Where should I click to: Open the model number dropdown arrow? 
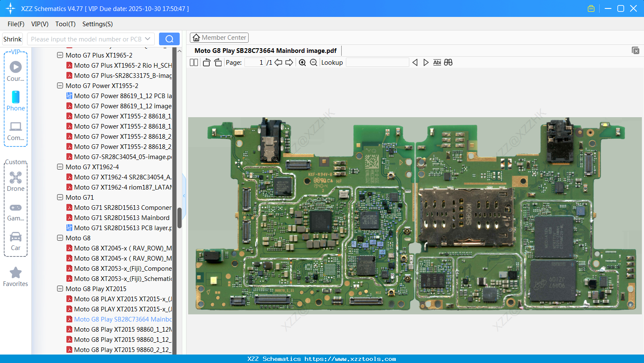[147, 38]
